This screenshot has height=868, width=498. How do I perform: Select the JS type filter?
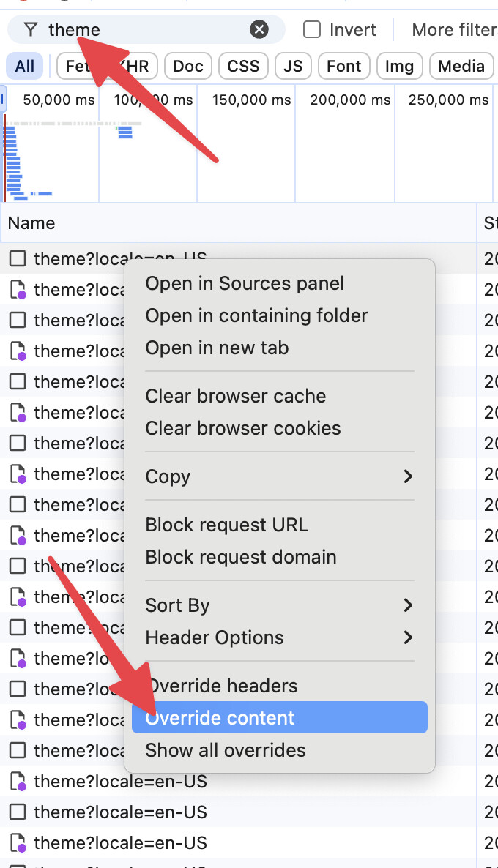(x=293, y=67)
